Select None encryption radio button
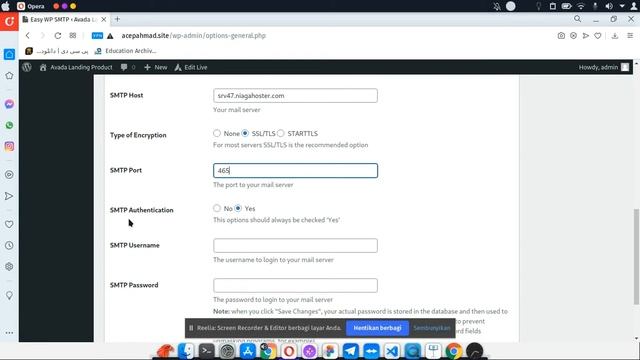Screen dimensions: 640x360 [217, 133]
